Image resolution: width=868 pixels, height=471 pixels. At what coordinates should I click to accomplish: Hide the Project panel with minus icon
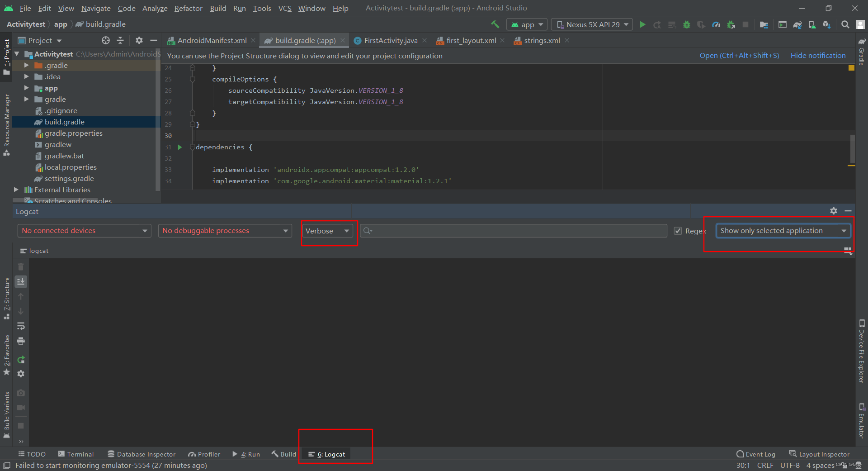click(154, 40)
